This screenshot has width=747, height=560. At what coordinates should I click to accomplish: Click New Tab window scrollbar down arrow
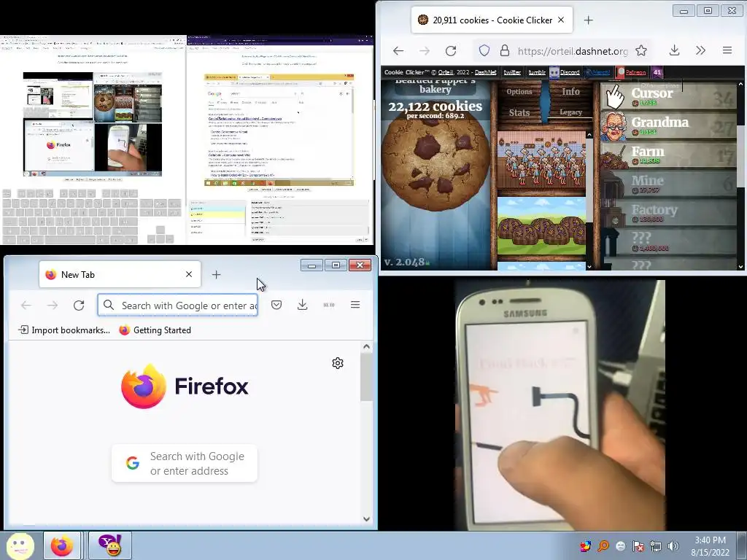366,519
